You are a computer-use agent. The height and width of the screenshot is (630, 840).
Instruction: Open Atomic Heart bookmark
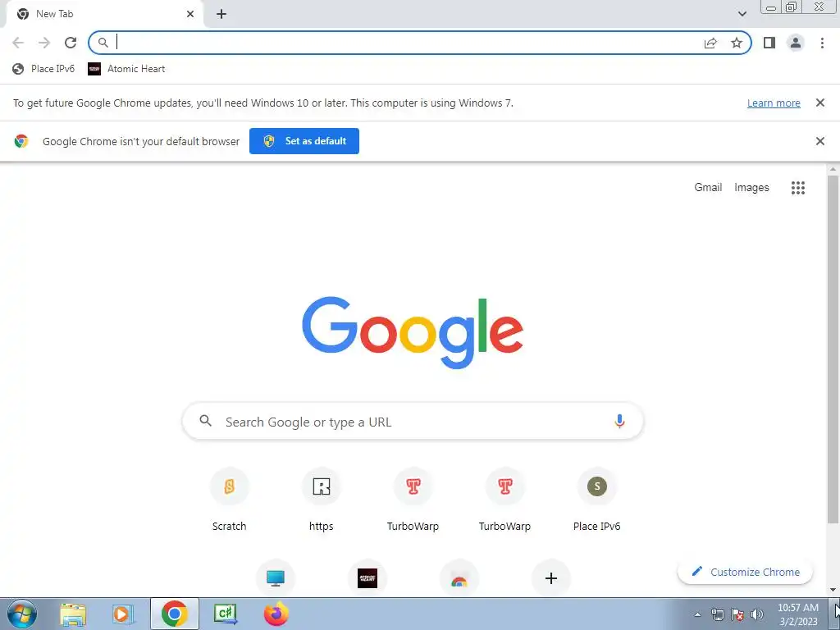click(126, 69)
